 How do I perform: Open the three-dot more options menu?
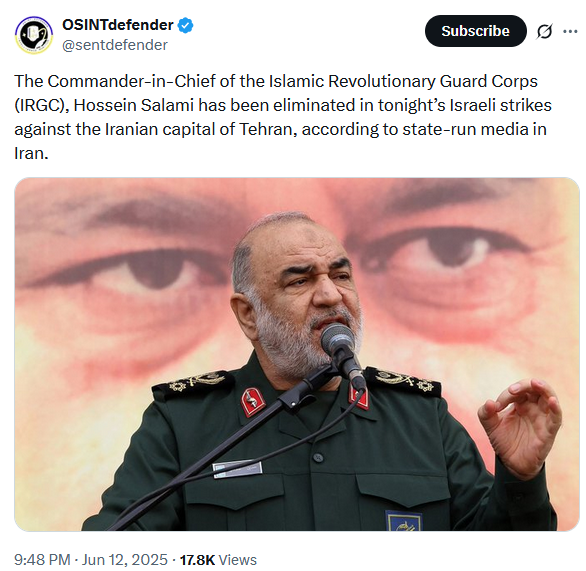[570, 31]
